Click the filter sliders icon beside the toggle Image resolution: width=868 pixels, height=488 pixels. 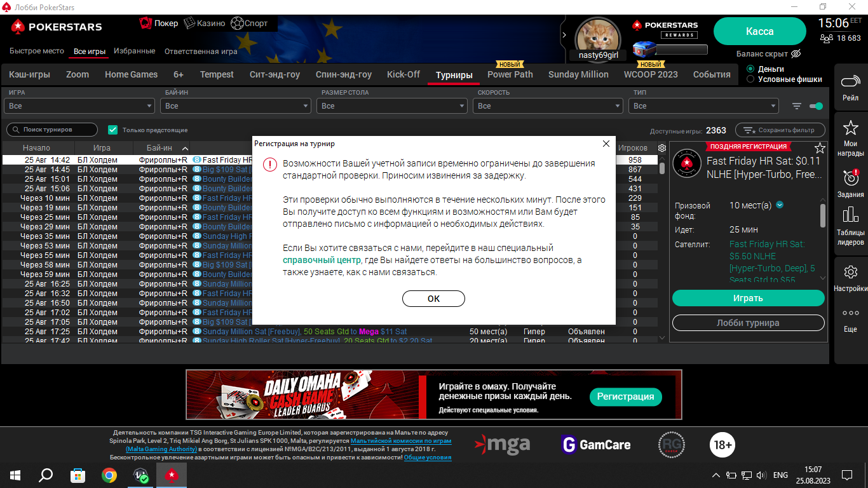[x=797, y=106]
